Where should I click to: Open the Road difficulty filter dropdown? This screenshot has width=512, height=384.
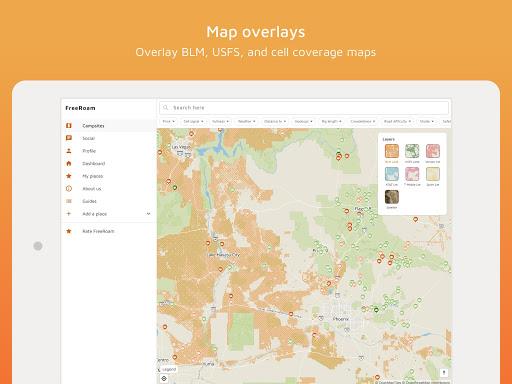coord(397,121)
